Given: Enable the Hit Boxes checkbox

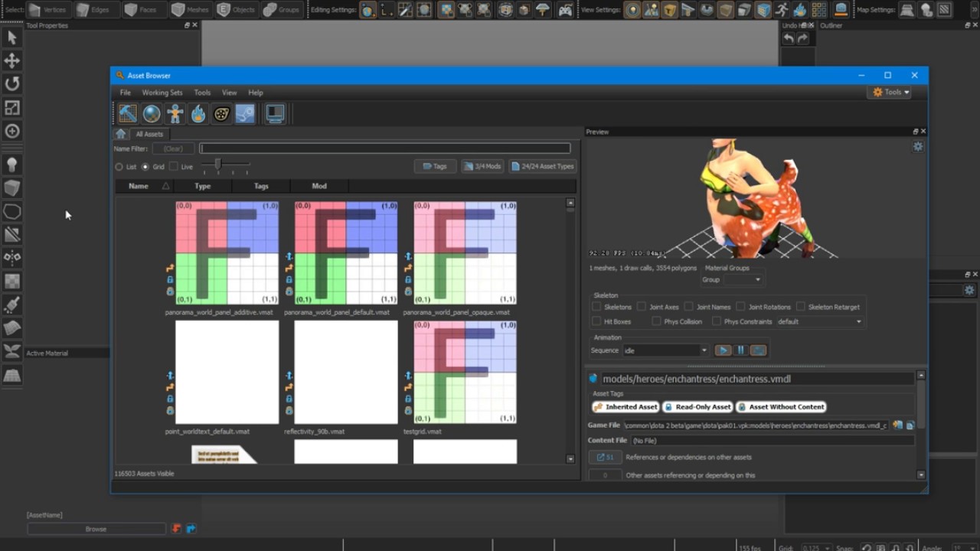Looking at the screenshot, I should (596, 321).
